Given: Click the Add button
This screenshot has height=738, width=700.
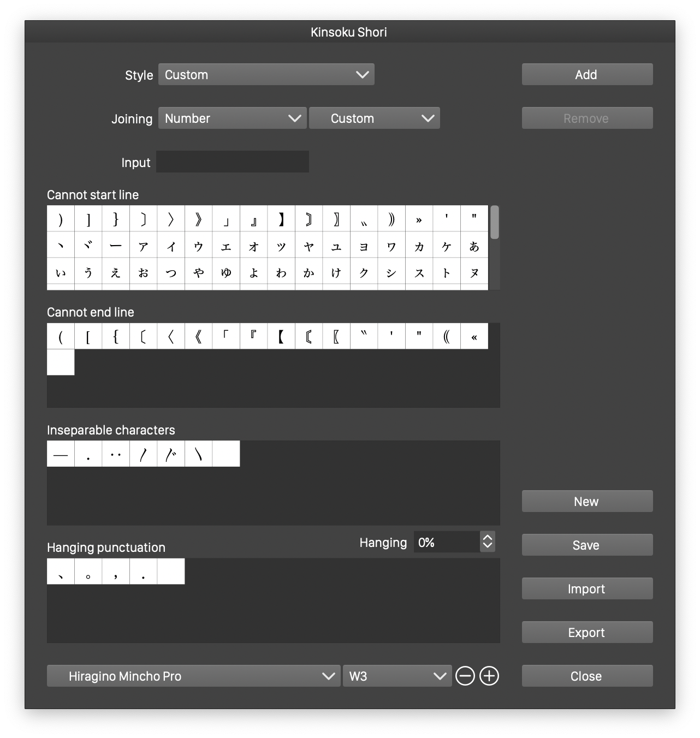Looking at the screenshot, I should (x=587, y=75).
